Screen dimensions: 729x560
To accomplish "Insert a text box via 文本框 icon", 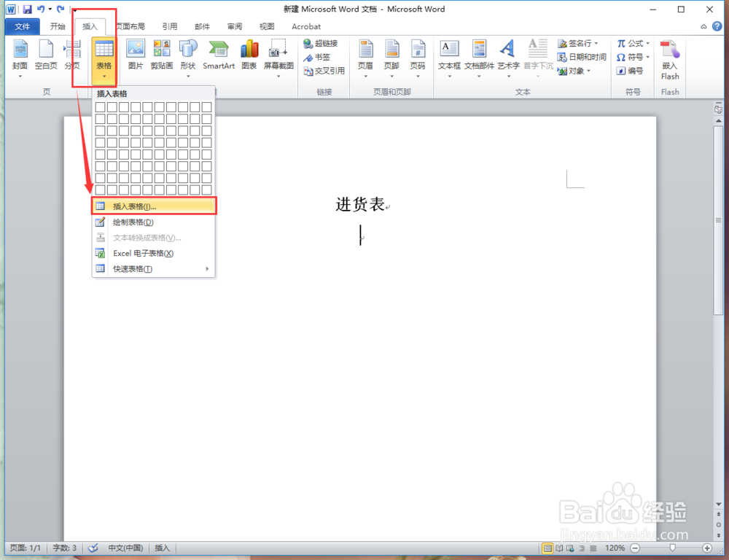I will click(449, 55).
